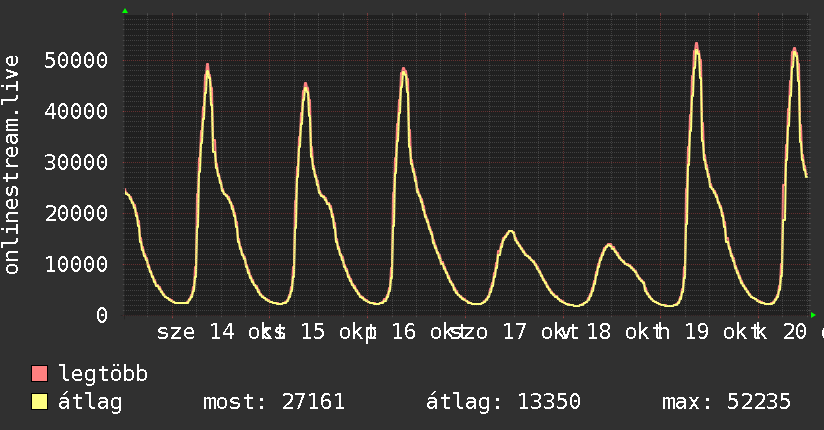Image resolution: width=824 pixels, height=430 pixels.
Task: Select the 30000 y-axis label
Action: click(x=76, y=162)
